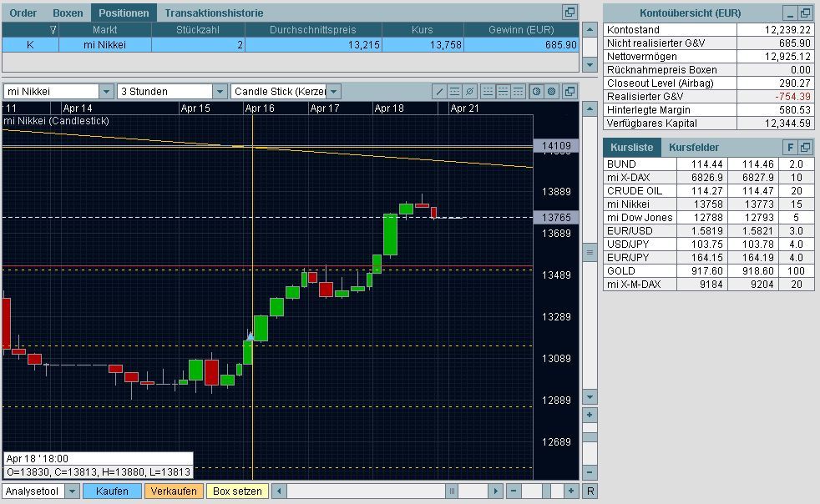This screenshot has width=820, height=504.
Task: Click the R reset button below chart
Action: (x=590, y=491)
